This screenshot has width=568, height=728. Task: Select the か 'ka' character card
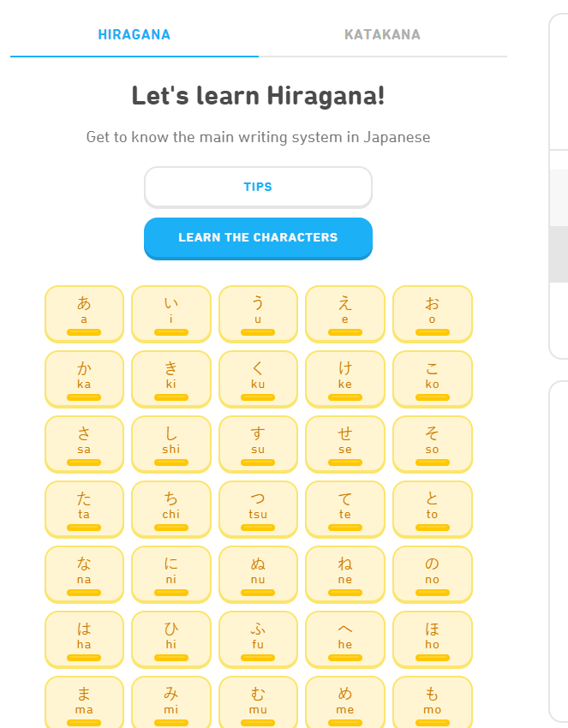click(x=84, y=379)
